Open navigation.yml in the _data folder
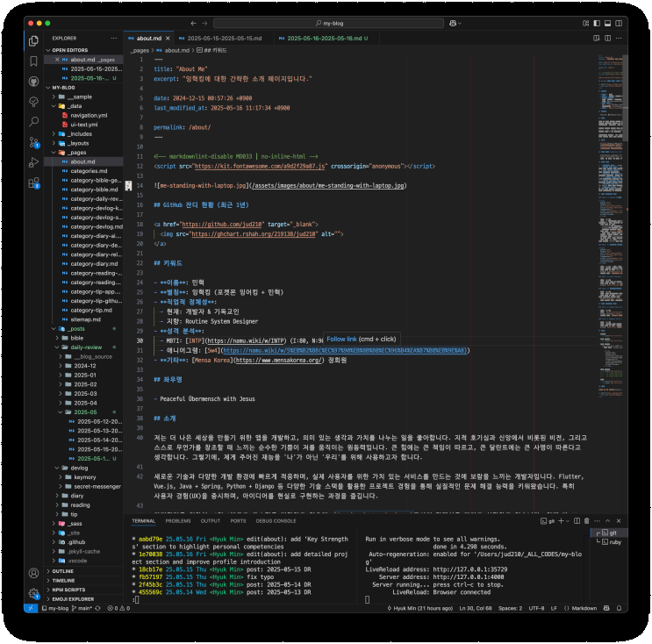The height and width of the screenshot is (644, 652). (x=89, y=115)
